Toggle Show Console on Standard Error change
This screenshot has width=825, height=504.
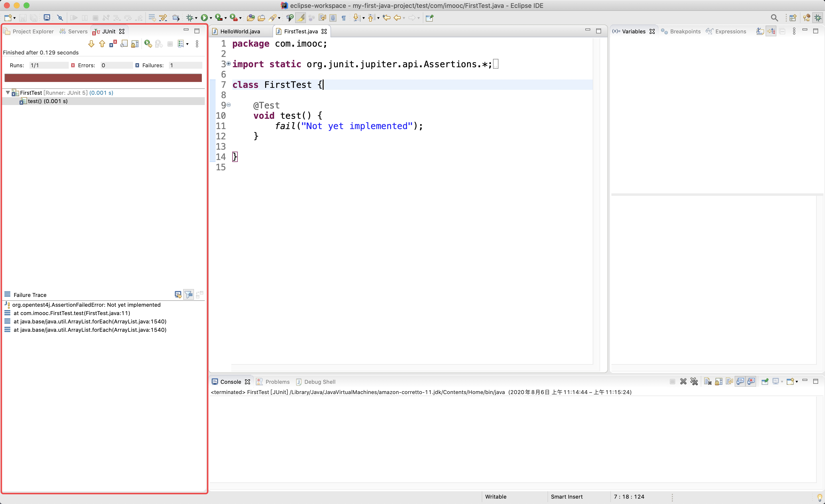point(751,382)
